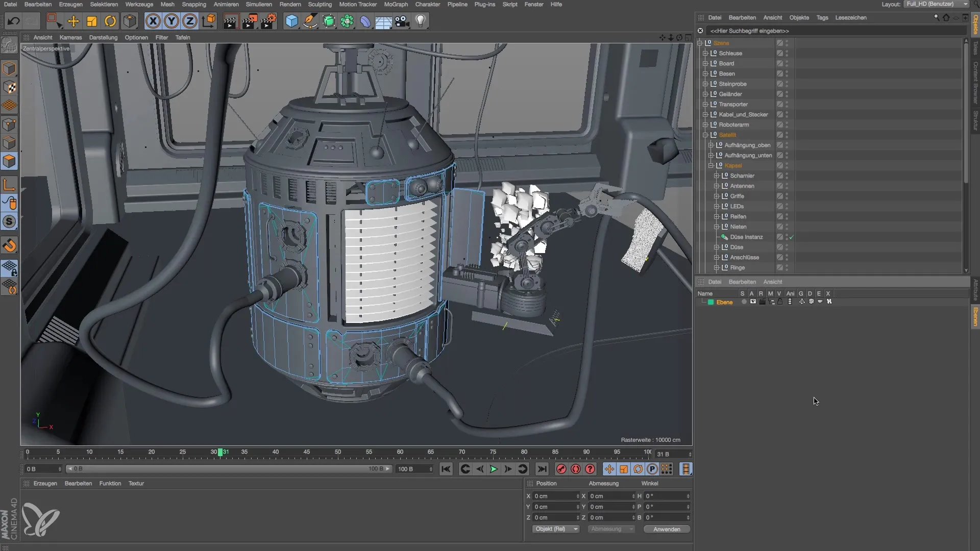Toggle X axis lock
The width and height of the screenshot is (980, 551).
coord(153,21)
